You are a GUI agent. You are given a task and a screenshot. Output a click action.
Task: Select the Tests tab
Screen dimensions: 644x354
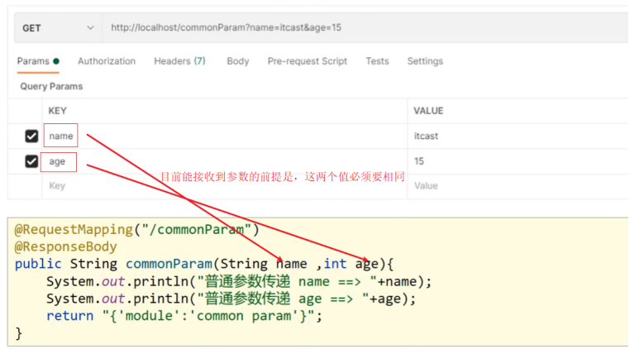[378, 61]
